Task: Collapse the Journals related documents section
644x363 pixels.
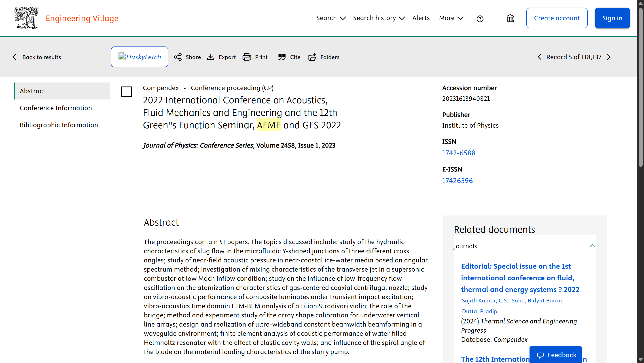Action: click(593, 246)
